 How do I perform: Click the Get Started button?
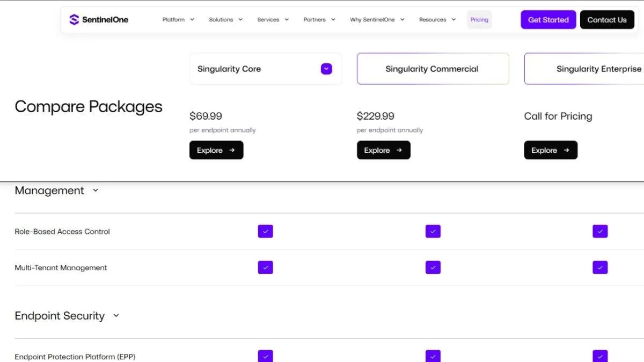pyautogui.click(x=548, y=20)
